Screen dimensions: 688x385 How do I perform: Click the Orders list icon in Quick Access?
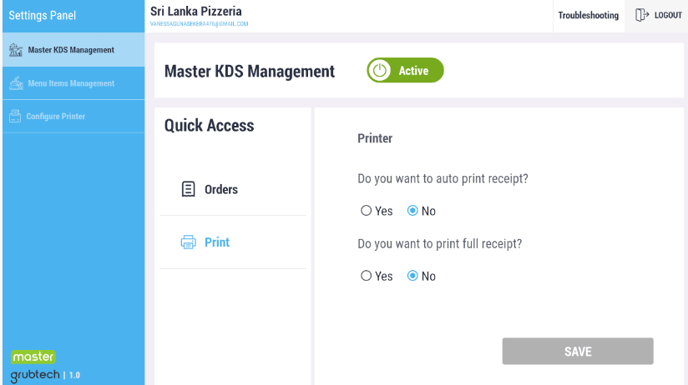click(x=188, y=189)
